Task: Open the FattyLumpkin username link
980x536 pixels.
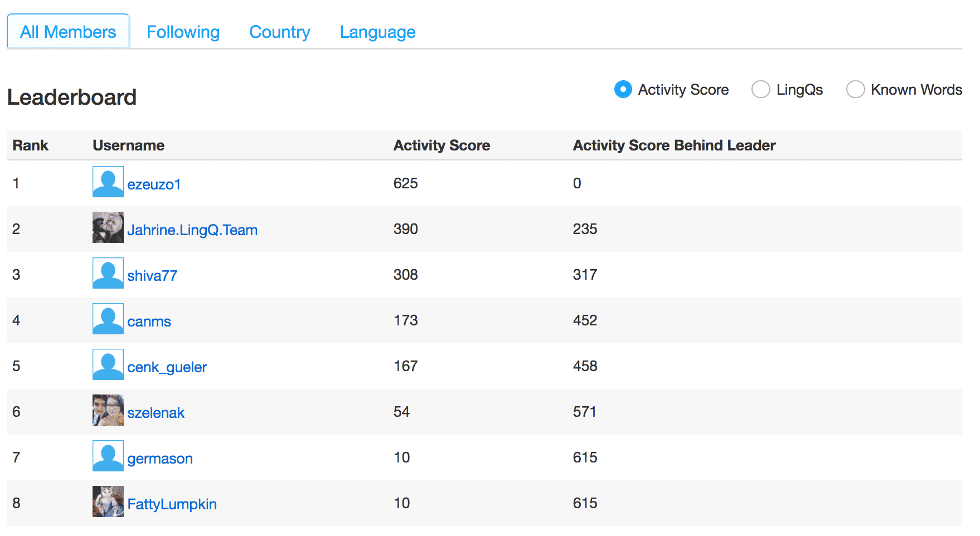Action: (172, 504)
